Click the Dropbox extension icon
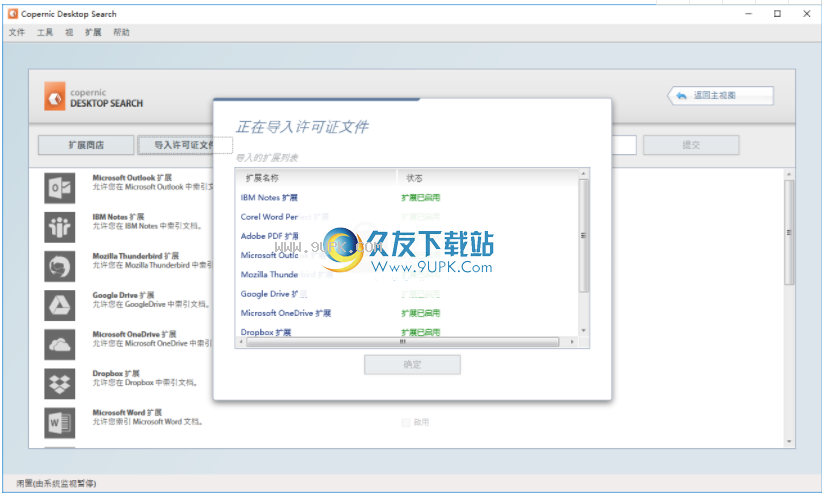The height and width of the screenshot is (500, 822). (59, 384)
